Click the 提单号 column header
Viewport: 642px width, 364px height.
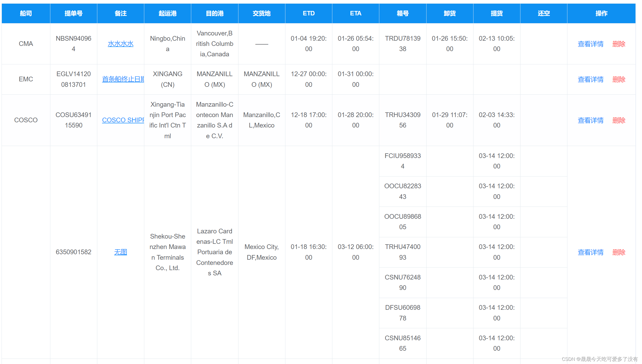tap(74, 13)
